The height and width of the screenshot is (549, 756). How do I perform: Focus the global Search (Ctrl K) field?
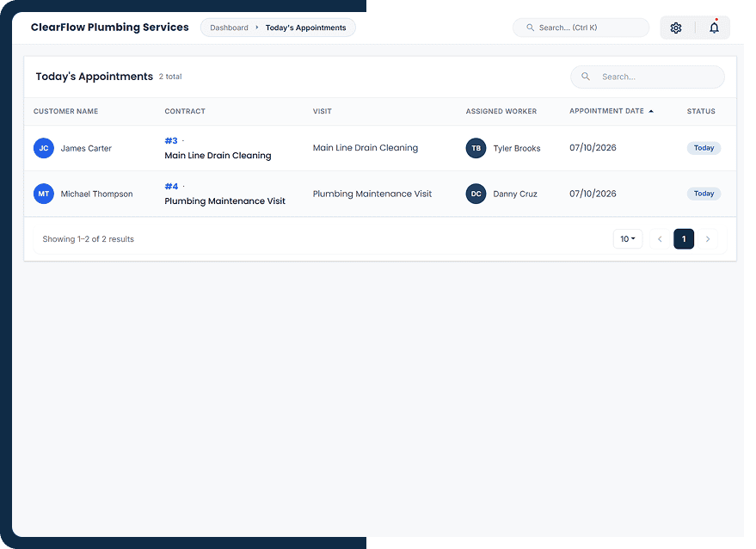tap(581, 28)
